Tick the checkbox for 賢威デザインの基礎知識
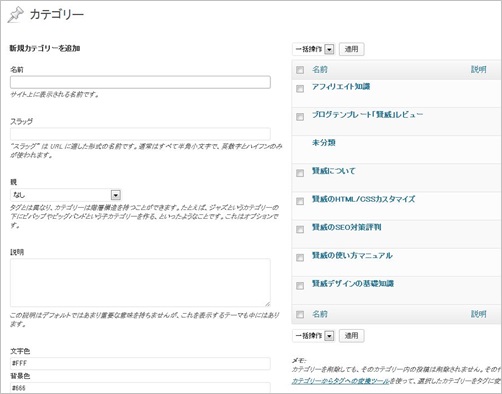Viewport: 502px width, 394px height. pyautogui.click(x=300, y=286)
